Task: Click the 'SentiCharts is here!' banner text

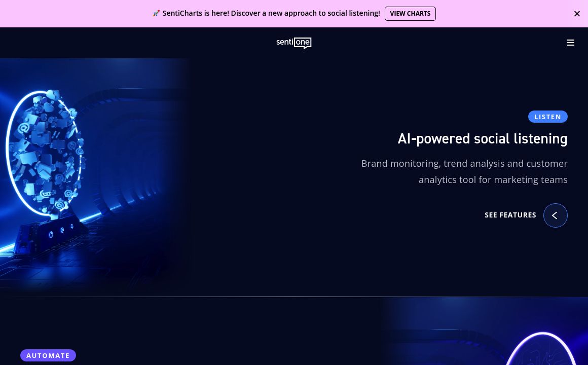Action: (196, 14)
